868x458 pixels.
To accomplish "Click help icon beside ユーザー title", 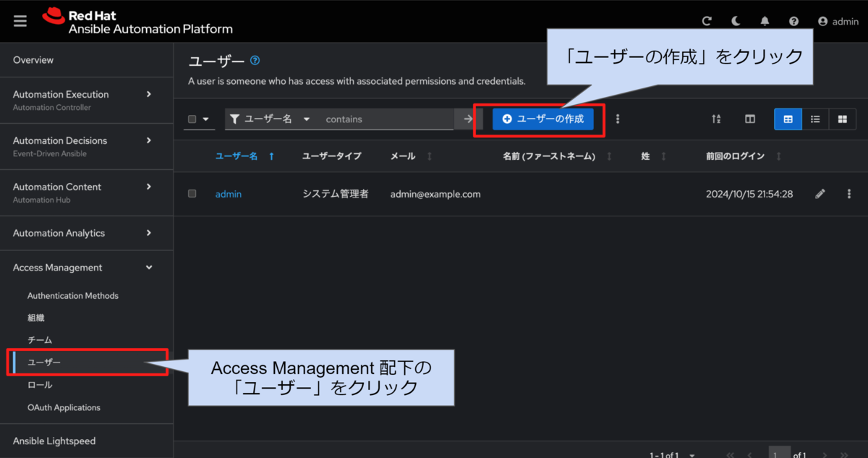I will pyautogui.click(x=255, y=61).
